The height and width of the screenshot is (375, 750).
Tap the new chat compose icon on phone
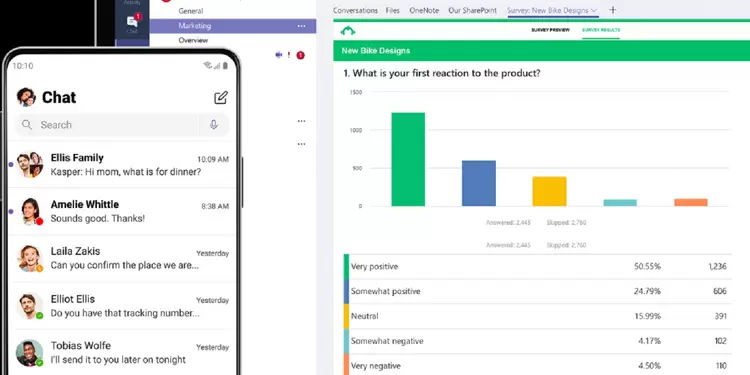[221, 98]
